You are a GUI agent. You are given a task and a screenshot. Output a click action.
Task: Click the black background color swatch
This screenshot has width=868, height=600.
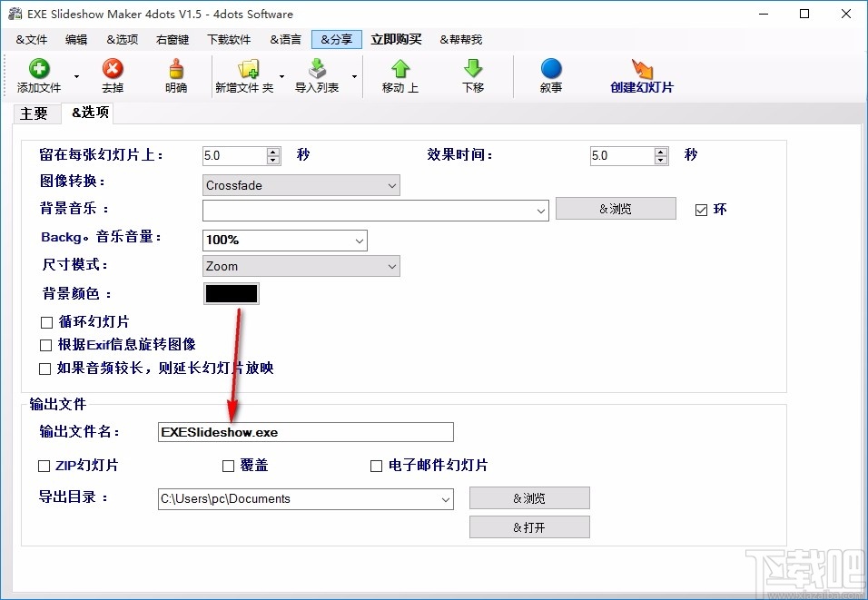click(x=231, y=293)
